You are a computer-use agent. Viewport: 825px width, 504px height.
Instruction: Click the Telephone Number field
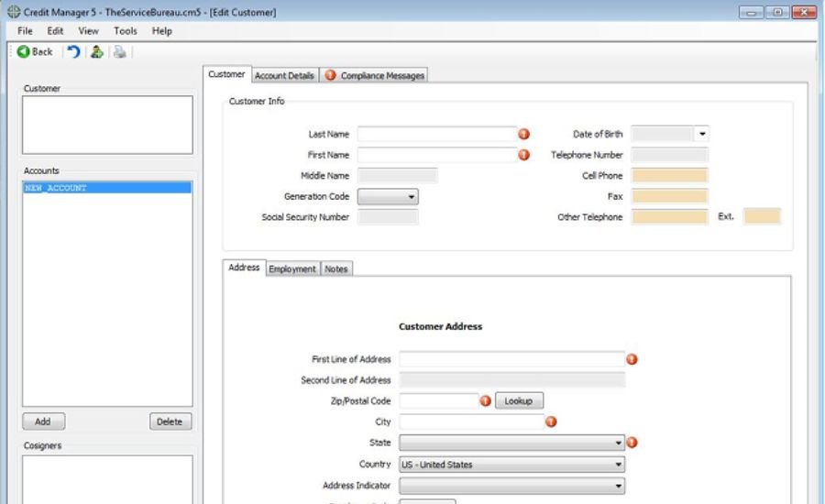click(669, 155)
